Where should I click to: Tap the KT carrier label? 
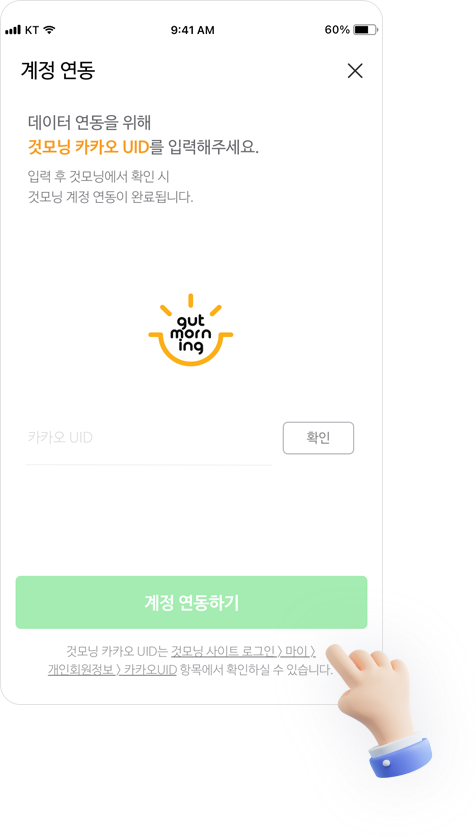click(x=32, y=30)
